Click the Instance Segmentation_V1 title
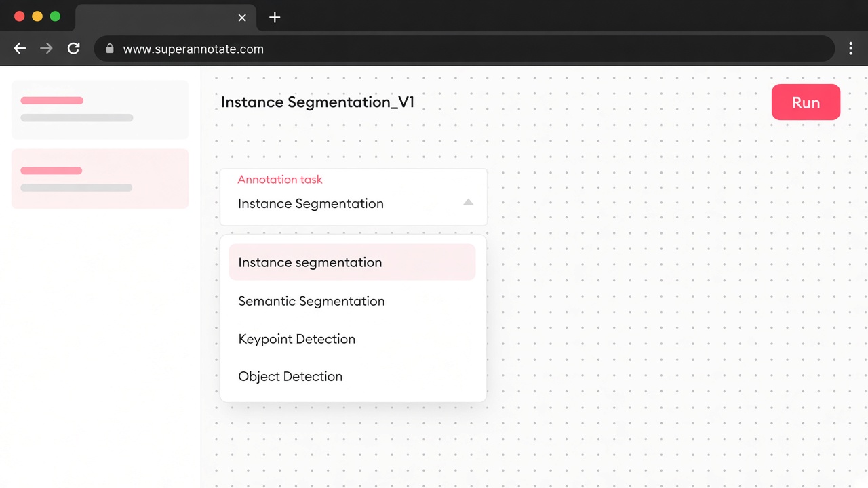The height and width of the screenshot is (488, 868). tap(317, 102)
